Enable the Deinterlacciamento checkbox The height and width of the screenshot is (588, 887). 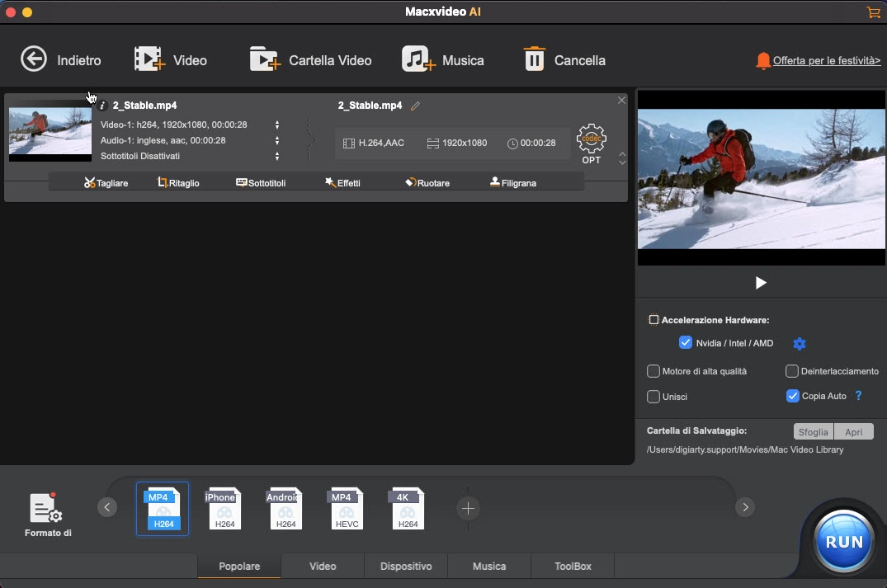coord(795,371)
